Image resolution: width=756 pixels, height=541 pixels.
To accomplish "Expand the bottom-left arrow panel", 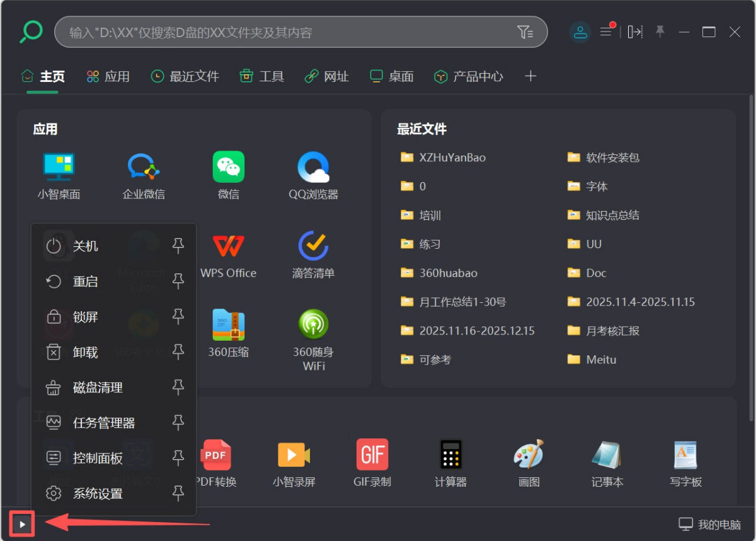I will 22,523.
